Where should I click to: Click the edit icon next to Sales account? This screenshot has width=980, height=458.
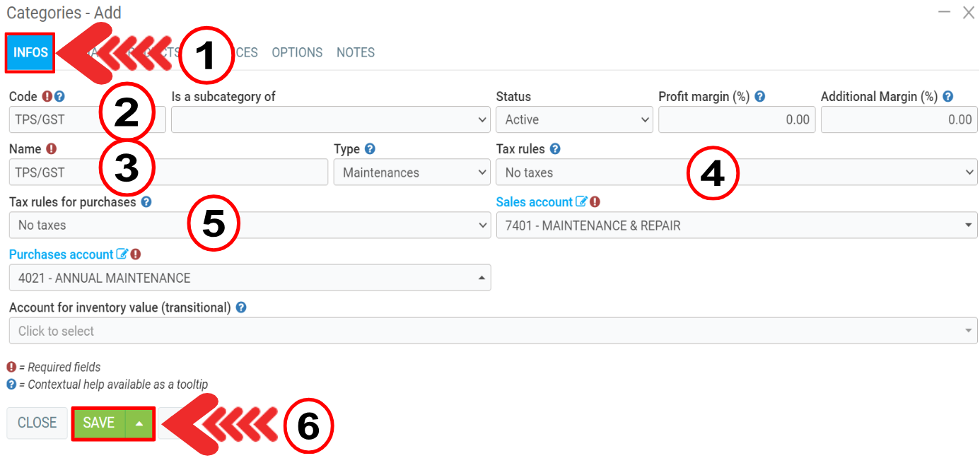(581, 202)
